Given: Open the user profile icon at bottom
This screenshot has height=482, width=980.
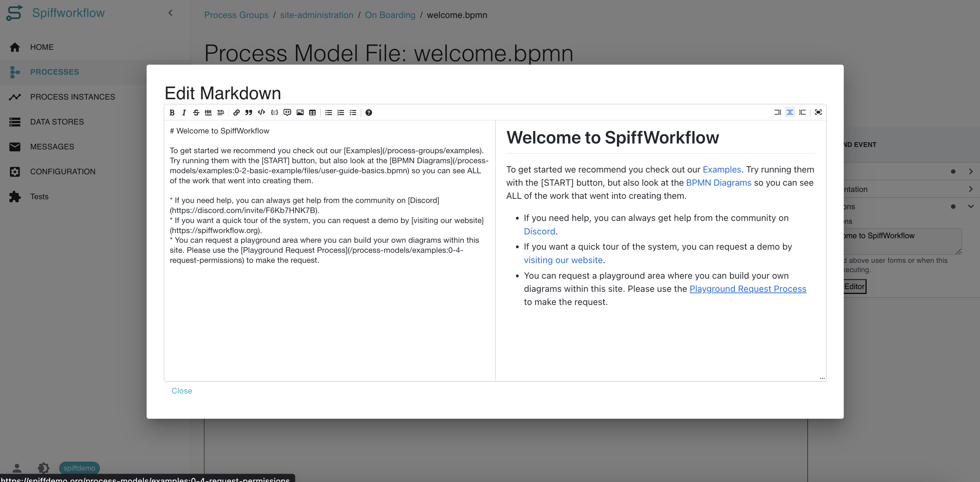Looking at the screenshot, I should 17,468.
